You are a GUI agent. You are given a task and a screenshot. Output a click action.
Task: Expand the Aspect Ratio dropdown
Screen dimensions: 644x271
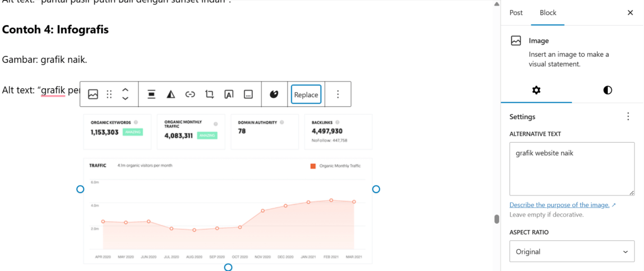[572, 252]
